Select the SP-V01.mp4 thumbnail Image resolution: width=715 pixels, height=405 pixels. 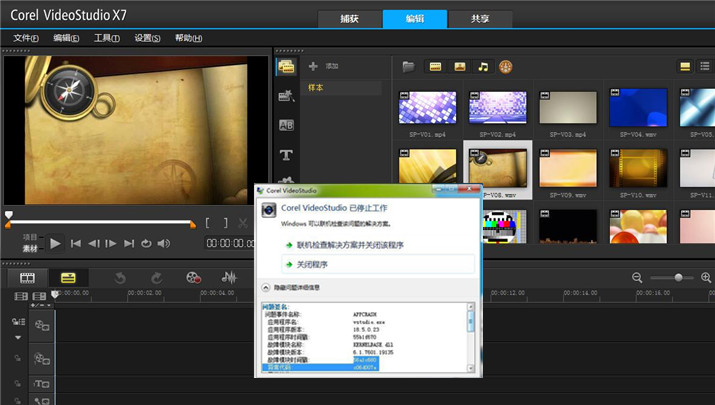[427, 108]
